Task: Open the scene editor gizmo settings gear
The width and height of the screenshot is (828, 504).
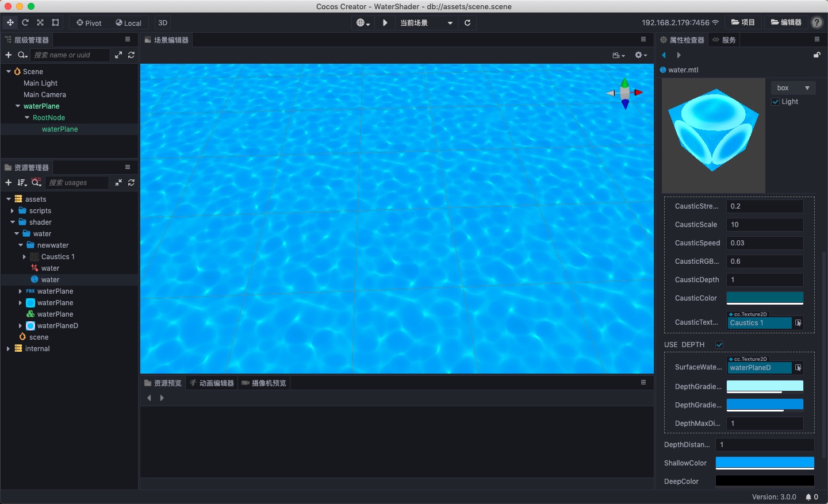Action: 640,55
